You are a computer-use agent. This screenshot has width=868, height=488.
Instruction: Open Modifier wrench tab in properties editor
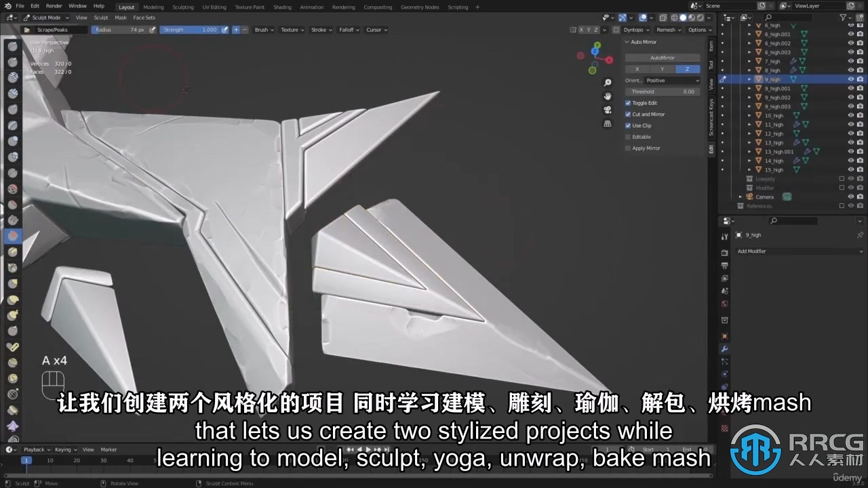724,349
